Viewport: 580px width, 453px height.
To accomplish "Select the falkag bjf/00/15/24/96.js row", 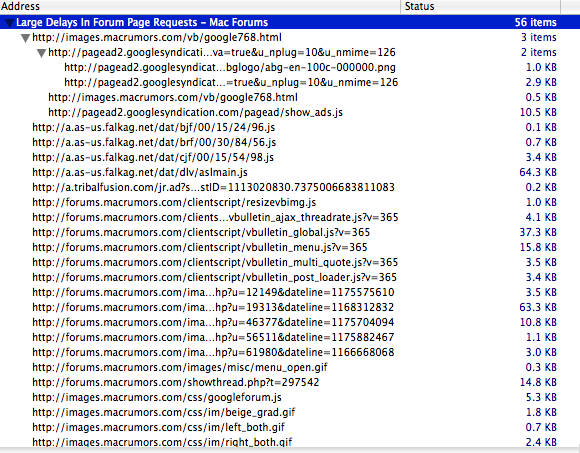I will (x=290, y=127).
